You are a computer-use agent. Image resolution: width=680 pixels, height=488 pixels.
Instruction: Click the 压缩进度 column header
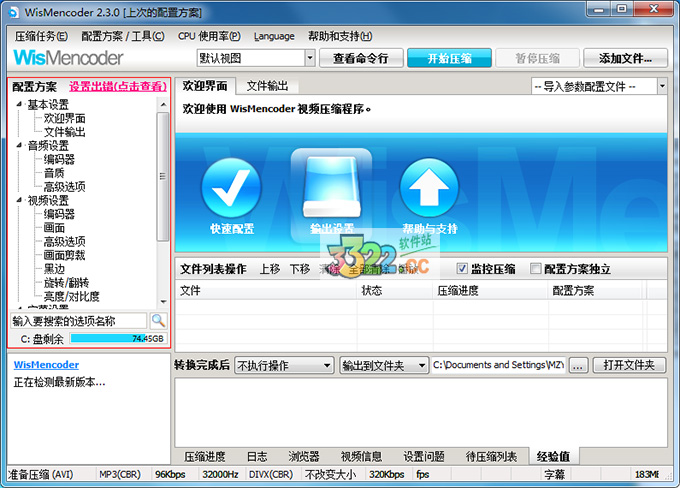[490, 290]
